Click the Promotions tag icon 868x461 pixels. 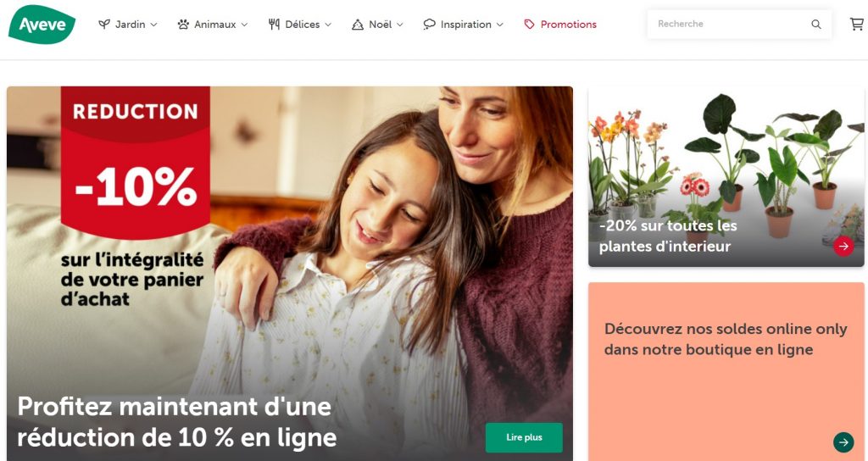529,25
